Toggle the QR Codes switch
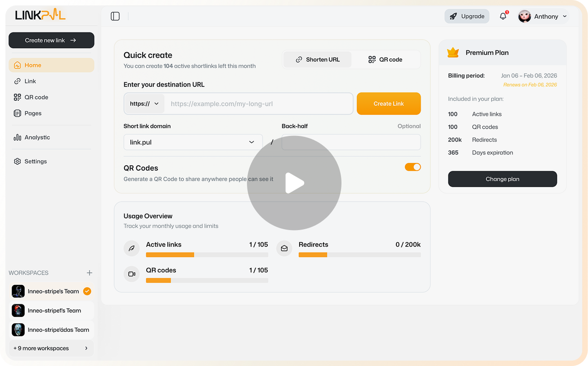Image resolution: width=588 pixels, height=366 pixels. [x=413, y=167]
